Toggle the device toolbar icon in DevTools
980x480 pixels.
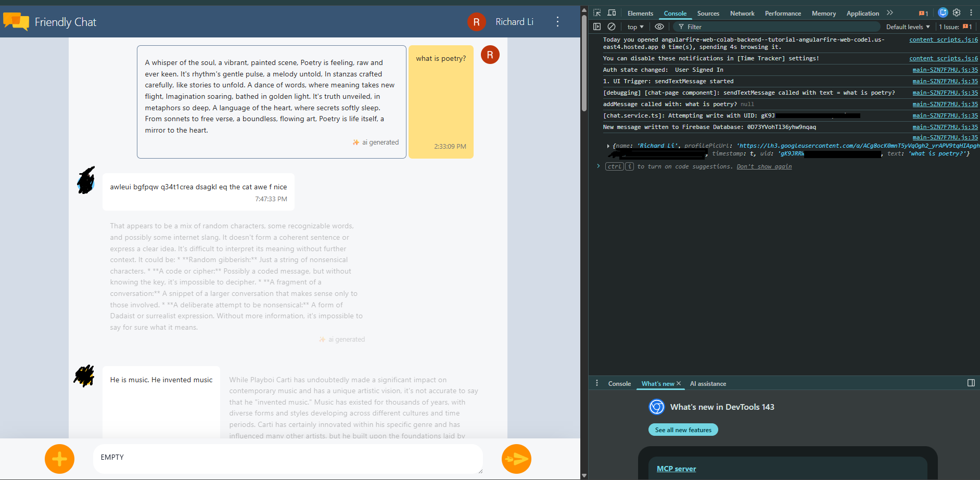click(x=612, y=13)
